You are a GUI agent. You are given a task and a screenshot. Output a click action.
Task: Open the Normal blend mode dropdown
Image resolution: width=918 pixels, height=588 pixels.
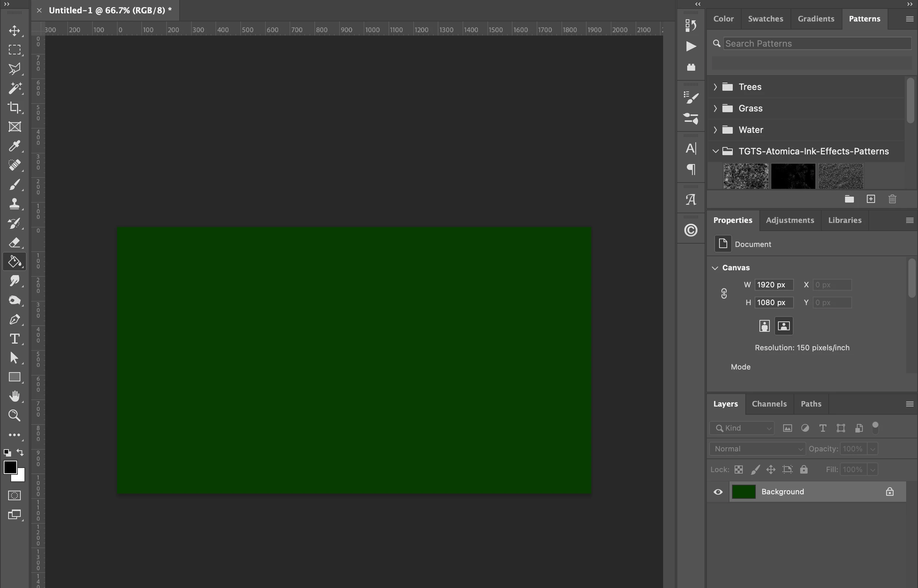click(x=757, y=449)
